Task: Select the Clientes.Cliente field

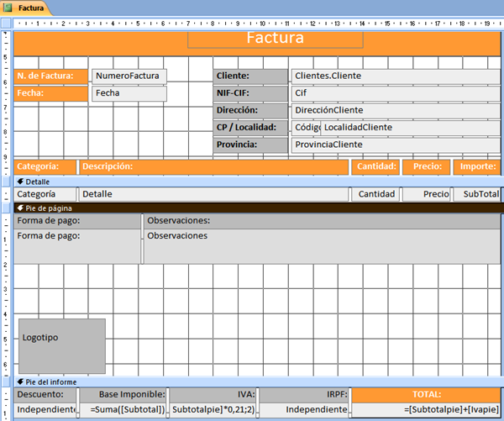Action: 394,76
